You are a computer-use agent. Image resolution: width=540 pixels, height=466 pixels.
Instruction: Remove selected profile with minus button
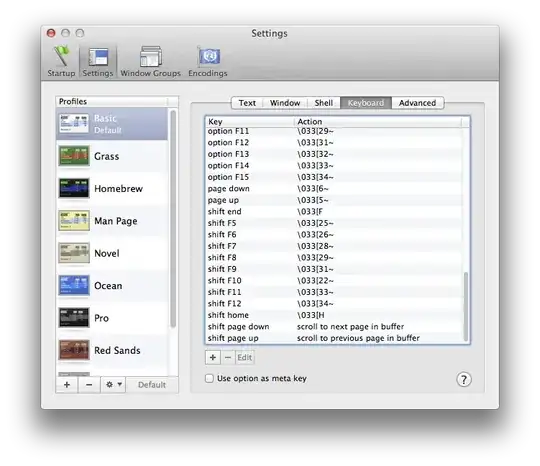(x=89, y=385)
